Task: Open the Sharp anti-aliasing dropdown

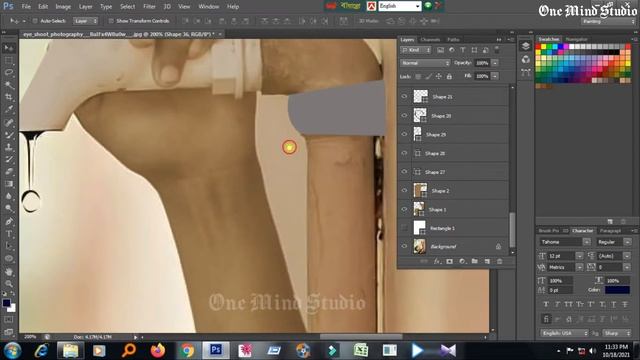Action: pos(616,333)
